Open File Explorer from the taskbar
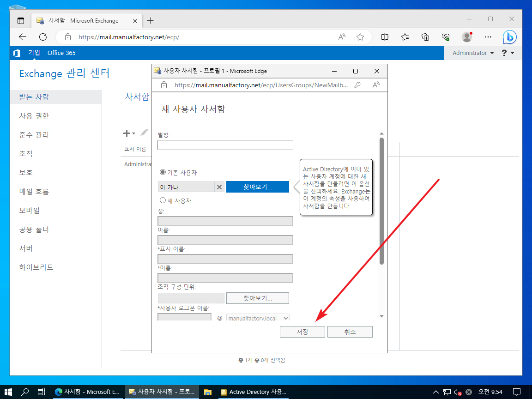The image size is (532, 399). coord(208,392)
